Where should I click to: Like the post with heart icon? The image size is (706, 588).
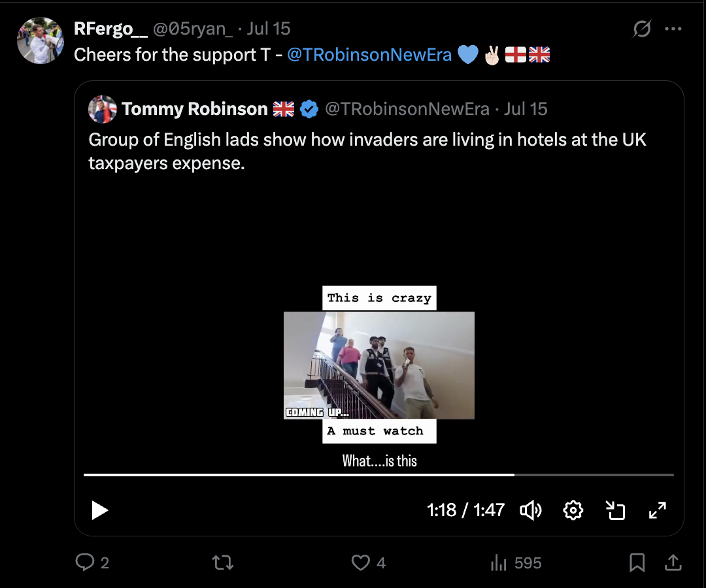(361, 563)
